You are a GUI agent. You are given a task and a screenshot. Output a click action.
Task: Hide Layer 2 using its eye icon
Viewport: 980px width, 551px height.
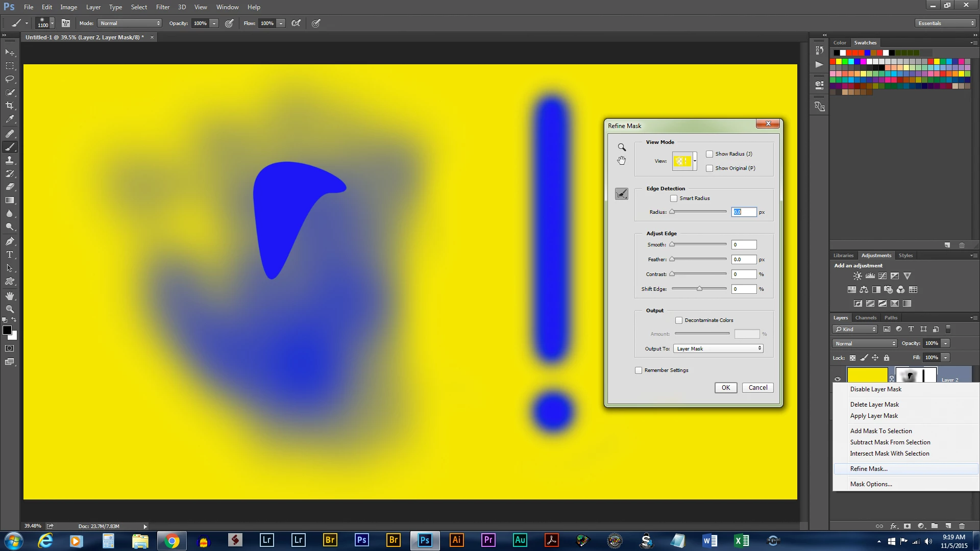point(838,379)
